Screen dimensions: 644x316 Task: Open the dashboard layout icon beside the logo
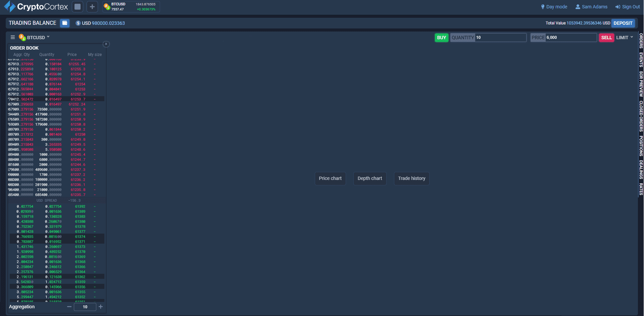point(78,6)
